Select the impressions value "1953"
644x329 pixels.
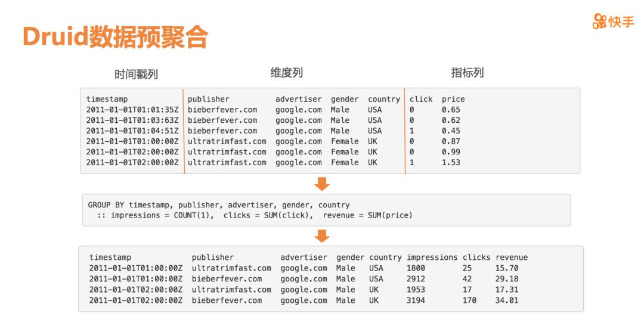(416, 290)
